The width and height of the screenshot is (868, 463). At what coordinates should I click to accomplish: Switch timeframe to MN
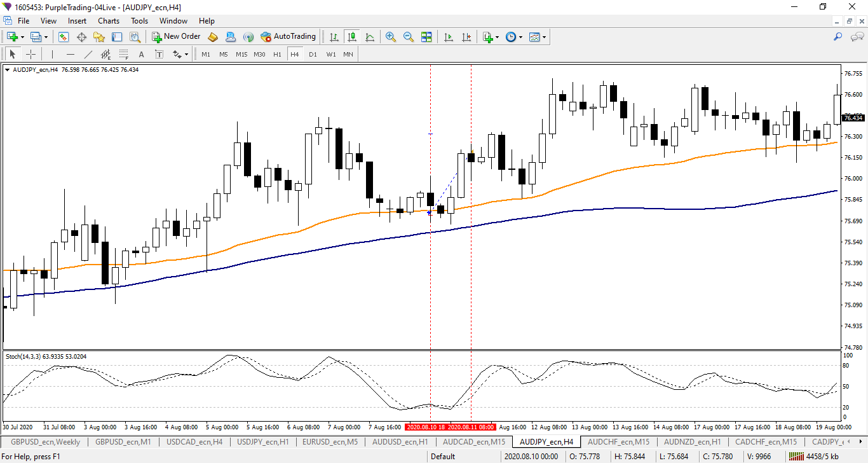coord(348,54)
